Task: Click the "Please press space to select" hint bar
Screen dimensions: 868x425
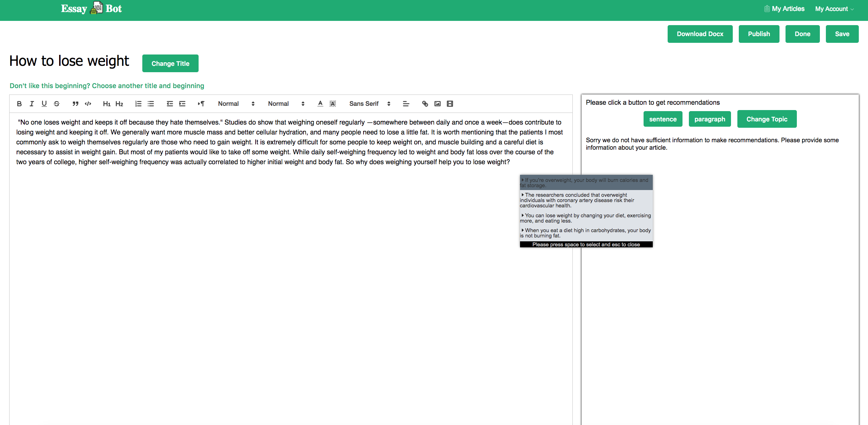Action: click(586, 245)
